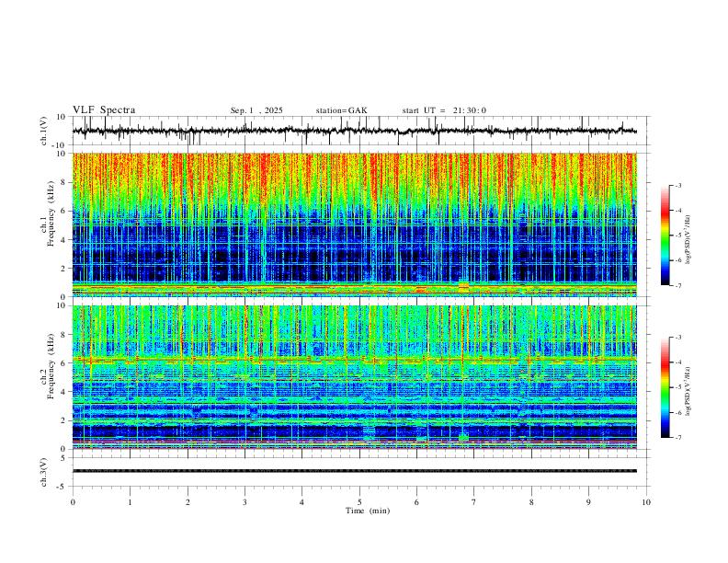Click the ch.3 black signal trace
728x563 pixels.
tap(354, 471)
